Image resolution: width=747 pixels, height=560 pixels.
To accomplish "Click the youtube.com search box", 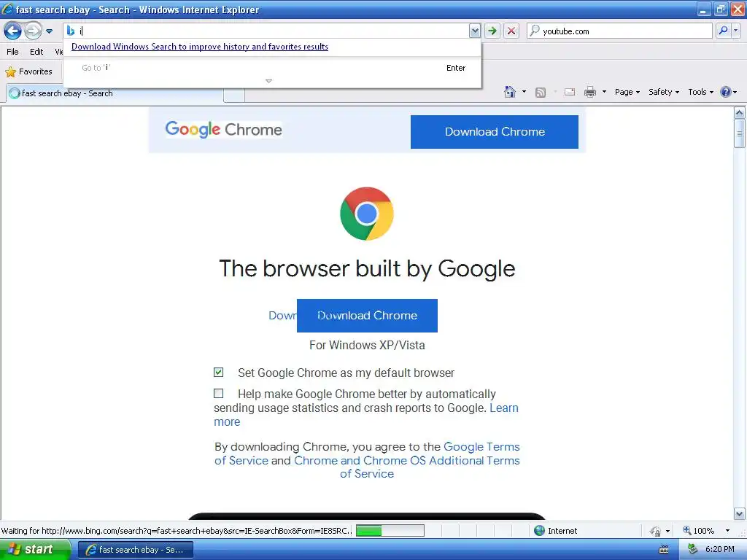I will pos(619,31).
